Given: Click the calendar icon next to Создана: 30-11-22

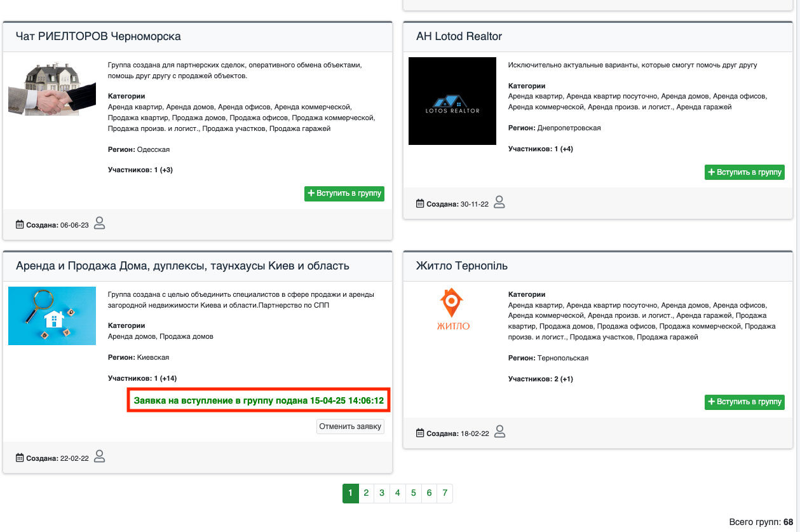Looking at the screenshot, I should 420,204.
